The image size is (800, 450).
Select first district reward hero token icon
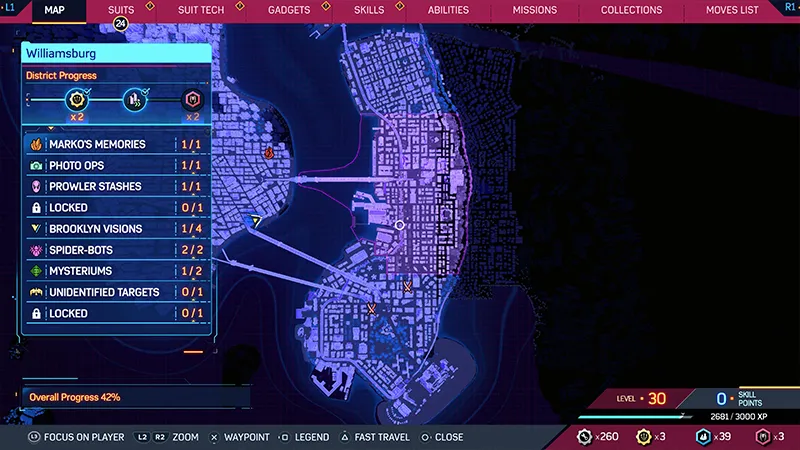click(x=77, y=99)
